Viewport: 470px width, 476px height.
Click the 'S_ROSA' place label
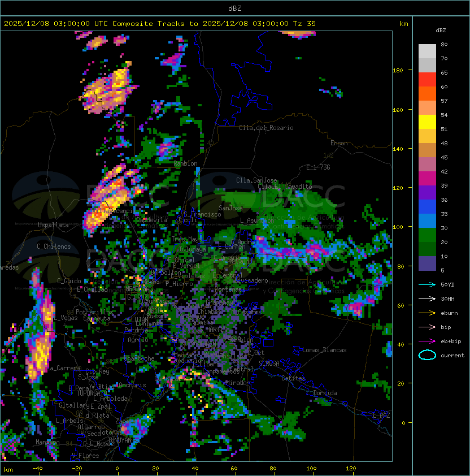269,364
